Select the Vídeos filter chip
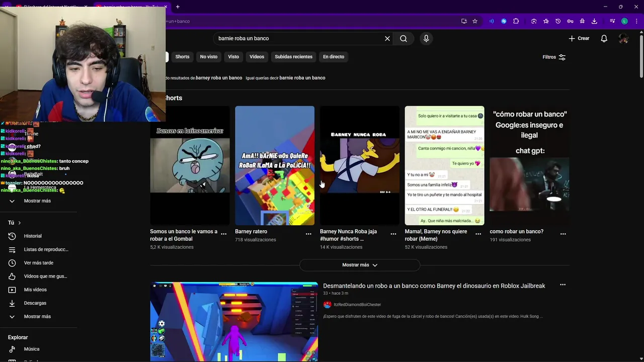The image size is (644, 362). pyautogui.click(x=257, y=57)
